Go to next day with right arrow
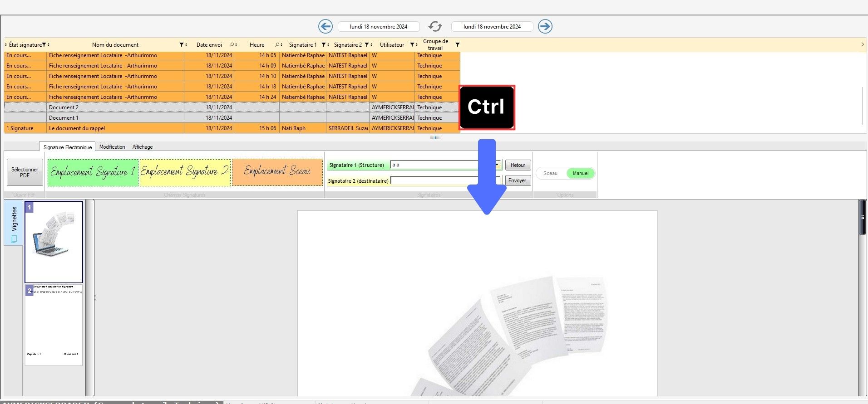The image size is (868, 404). coord(545,26)
